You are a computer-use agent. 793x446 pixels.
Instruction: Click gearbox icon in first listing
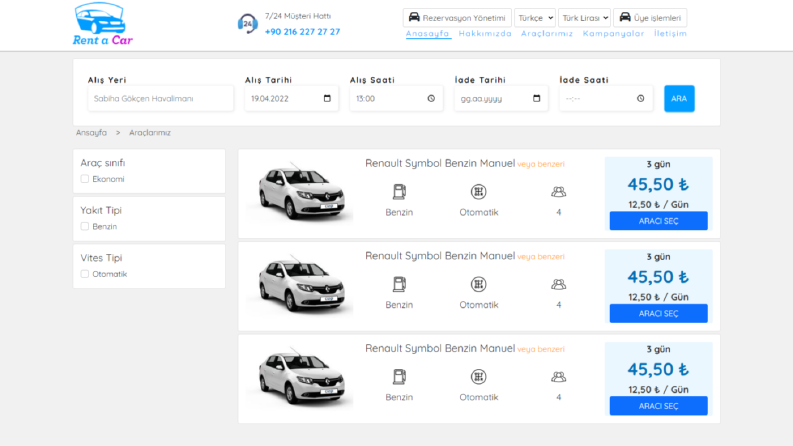(478, 192)
